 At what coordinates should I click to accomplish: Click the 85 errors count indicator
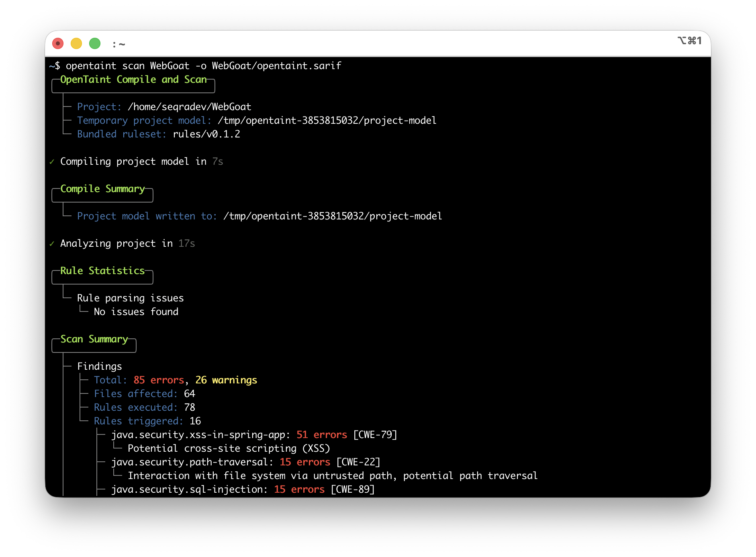[x=159, y=380]
